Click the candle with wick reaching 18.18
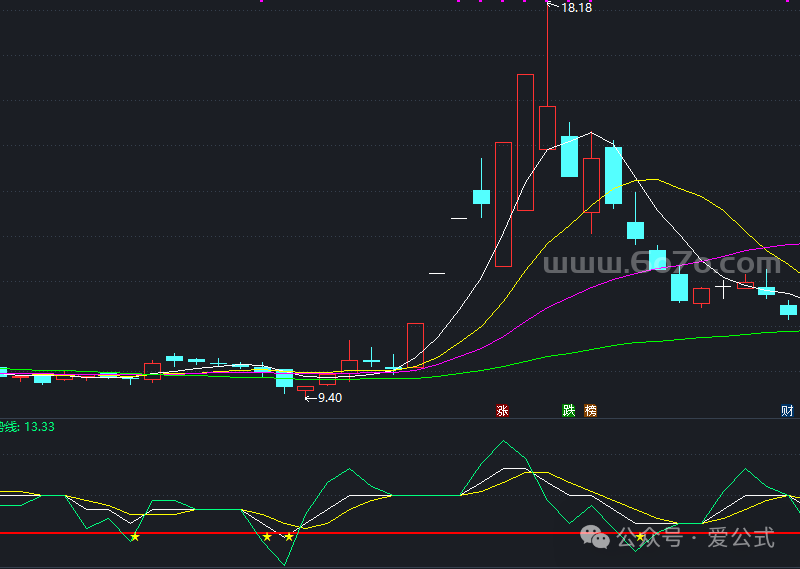This screenshot has height=569, width=800. click(547, 127)
